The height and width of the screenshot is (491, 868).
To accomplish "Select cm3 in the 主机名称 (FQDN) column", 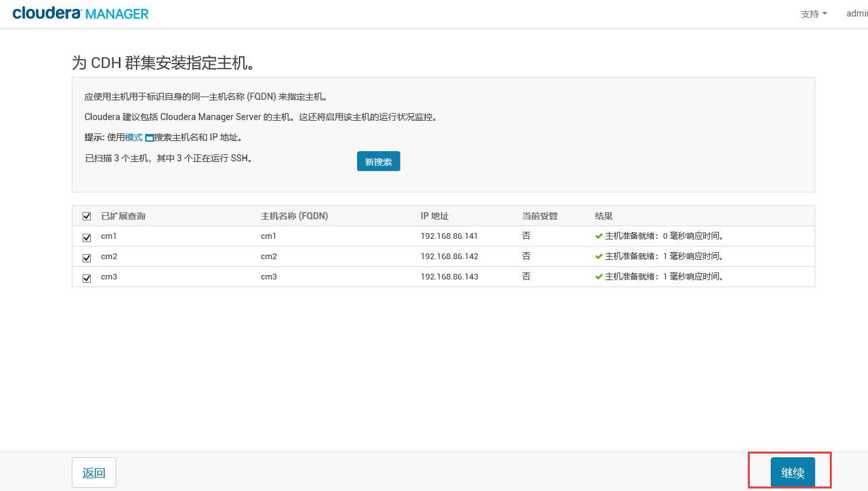I will pyautogui.click(x=269, y=277).
